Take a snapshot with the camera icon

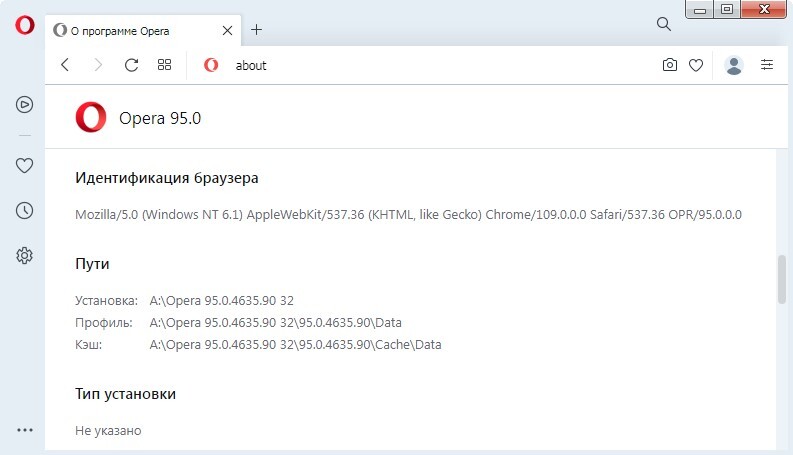click(670, 65)
